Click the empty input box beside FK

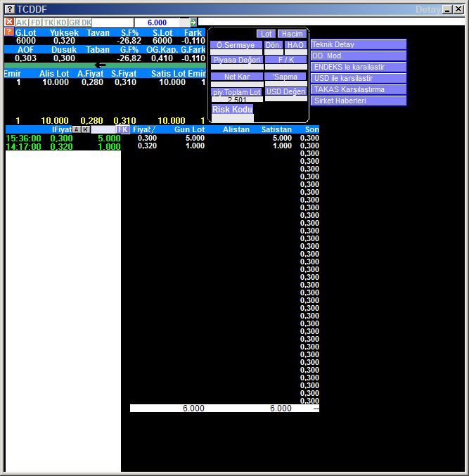(x=103, y=129)
